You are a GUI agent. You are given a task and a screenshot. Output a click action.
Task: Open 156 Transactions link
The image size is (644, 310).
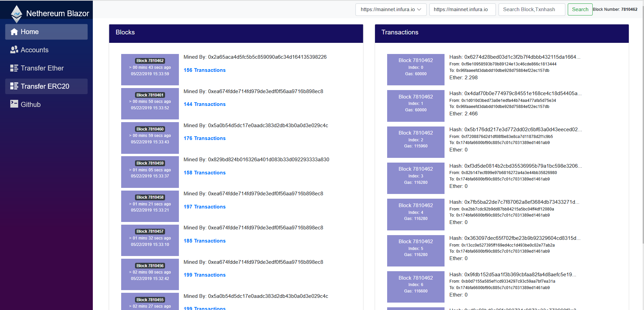pos(205,70)
